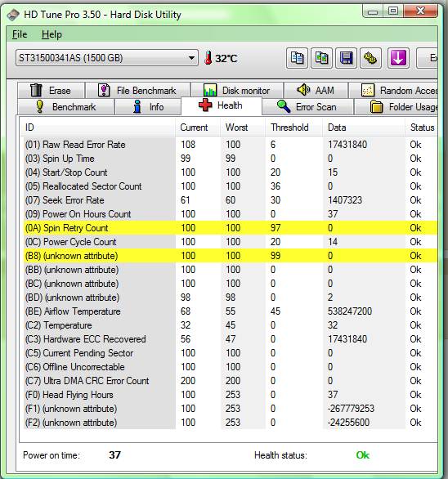Select the highlighted (B8) unknown attribute row
This screenshot has width=448, height=479.
click(x=231, y=256)
